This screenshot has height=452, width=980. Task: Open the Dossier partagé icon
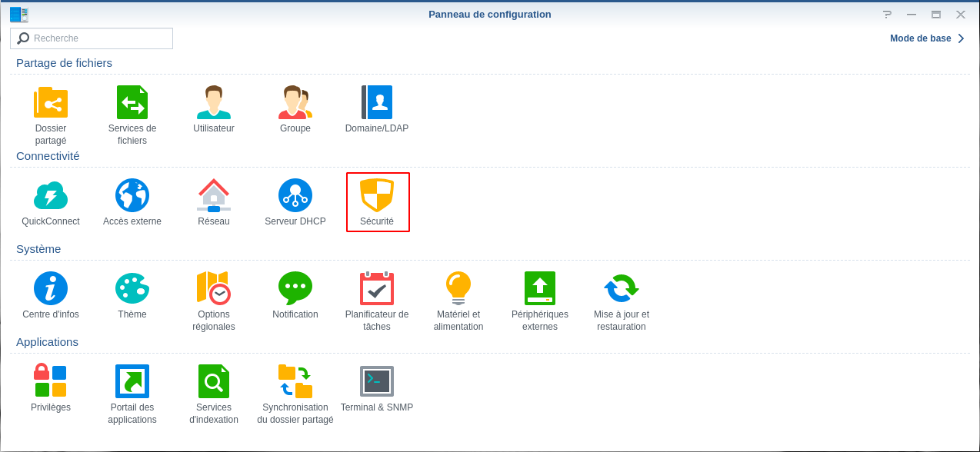(x=51, y=103)
